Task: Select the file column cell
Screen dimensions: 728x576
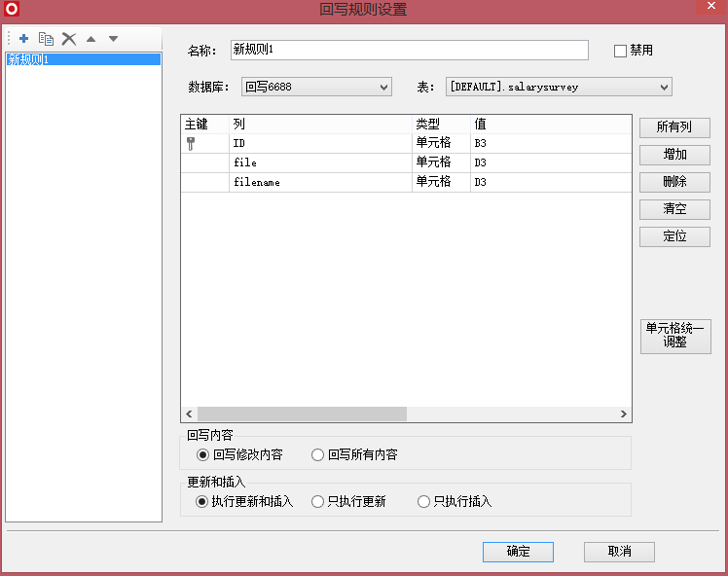Action: pyautogui.click(x=320, y=162)
